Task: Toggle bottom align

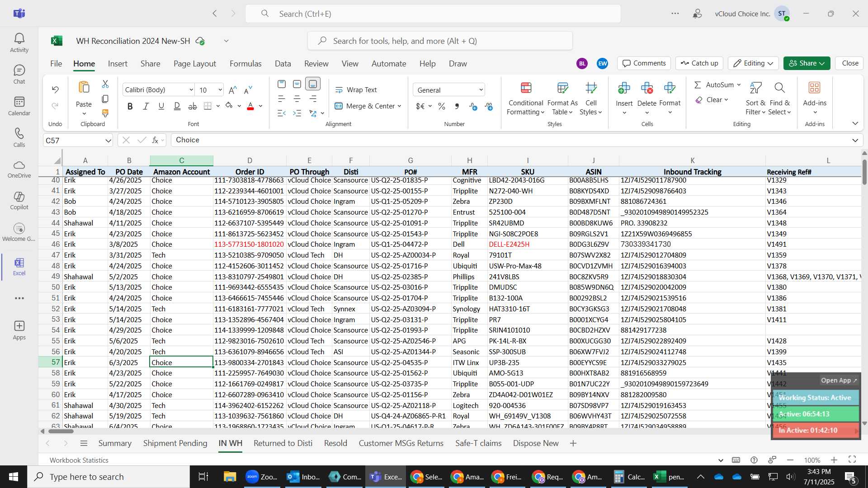Action: (x=313, y=84)
